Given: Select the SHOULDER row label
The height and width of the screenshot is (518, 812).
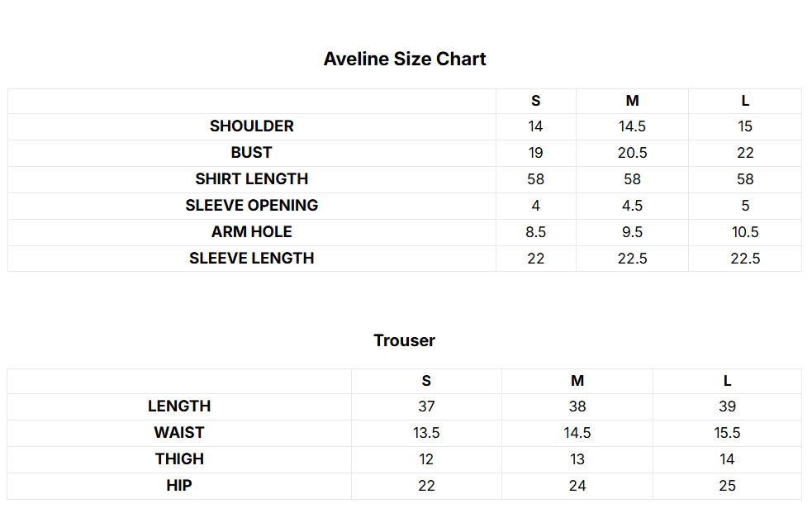Looking at the screenshot, I should tap(252, 126).
